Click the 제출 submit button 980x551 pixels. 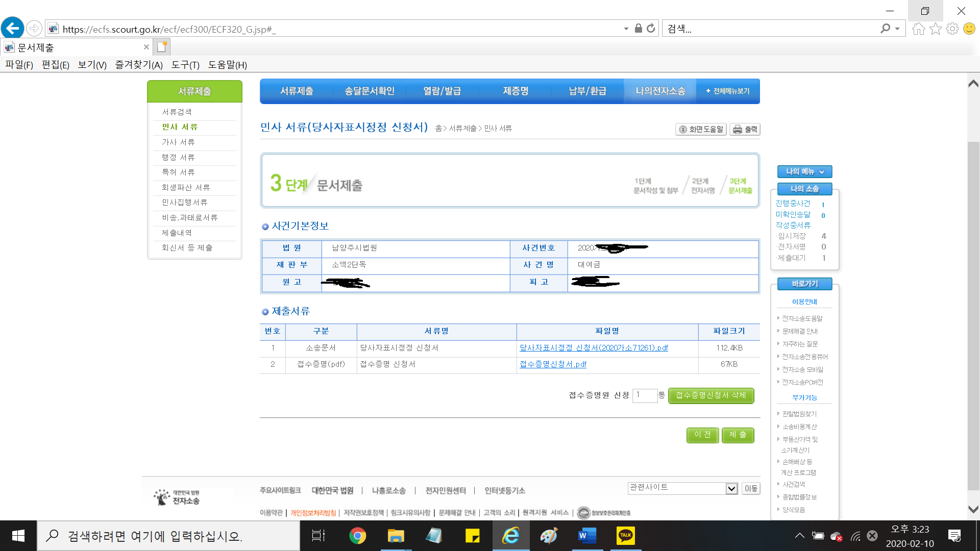point(738,435)
